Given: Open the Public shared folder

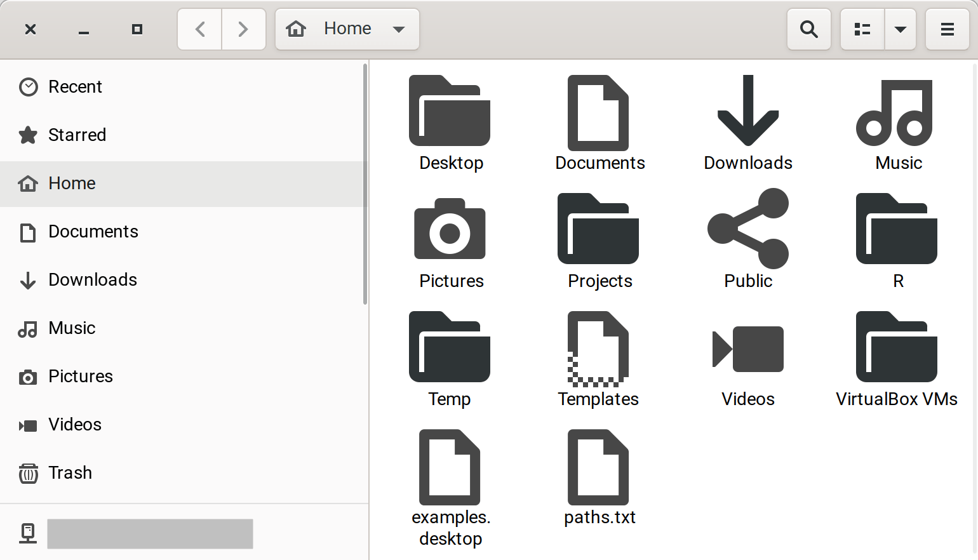Looking at the screenshot, I should 747,240.
